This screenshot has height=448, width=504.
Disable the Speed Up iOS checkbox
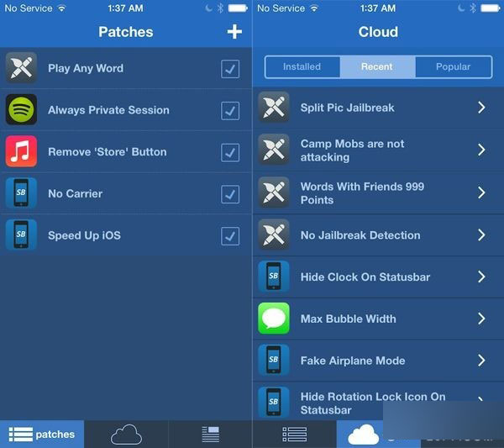[x=230, y=236]
